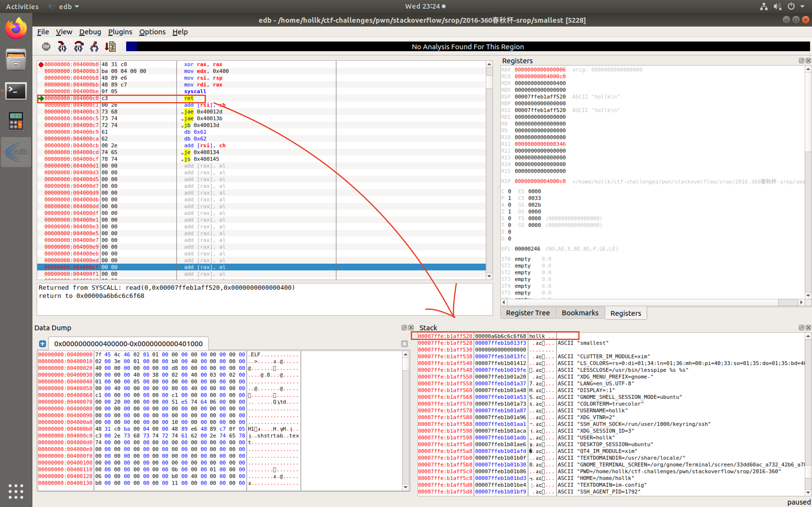
Task: Float the Registers panel with the detach icon
Action: (801, 61)
